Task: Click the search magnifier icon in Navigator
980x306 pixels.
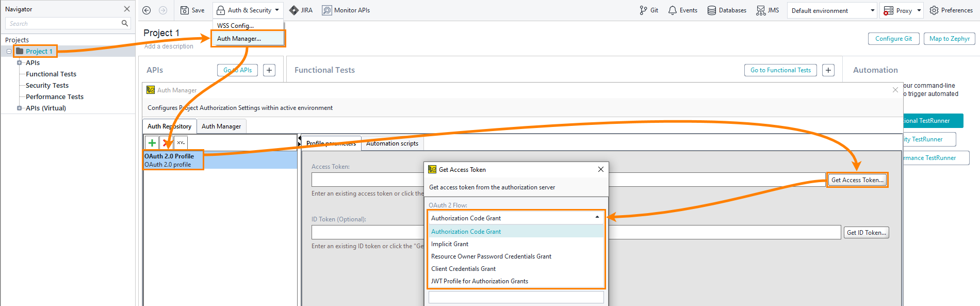Action: (x=125, y=23)
